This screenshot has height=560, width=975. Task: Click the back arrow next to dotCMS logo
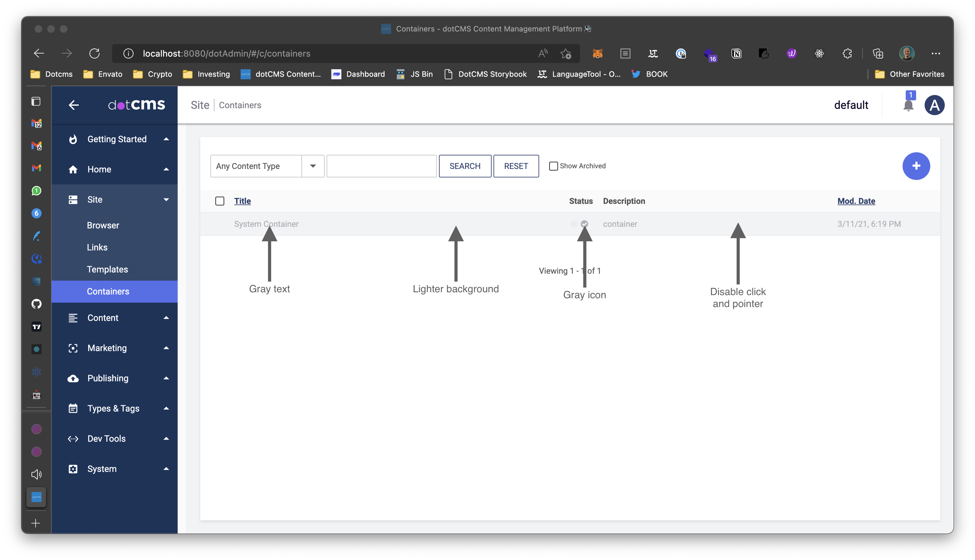pos(73,105)
